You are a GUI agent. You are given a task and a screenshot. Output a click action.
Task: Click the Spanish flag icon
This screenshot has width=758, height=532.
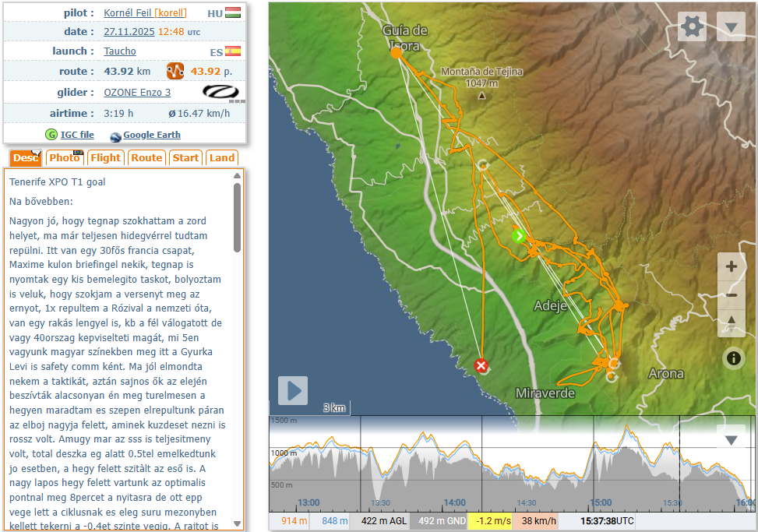point(233,51)
